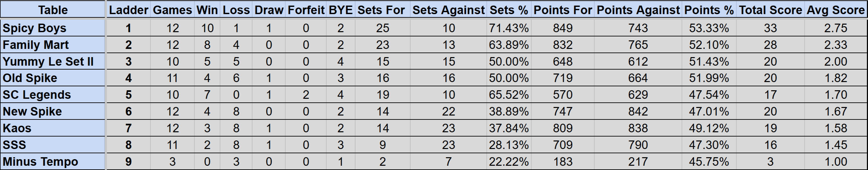The image size is (868, 170).
Task: Select Minus Tempo's Points For value 183
Action: (563, 161)
